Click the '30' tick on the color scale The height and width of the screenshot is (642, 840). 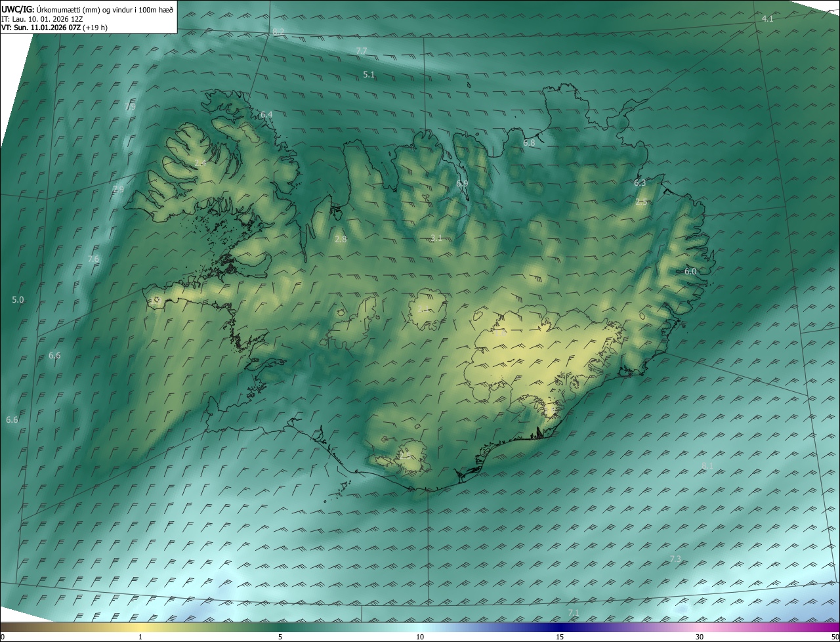click(700, 637)
